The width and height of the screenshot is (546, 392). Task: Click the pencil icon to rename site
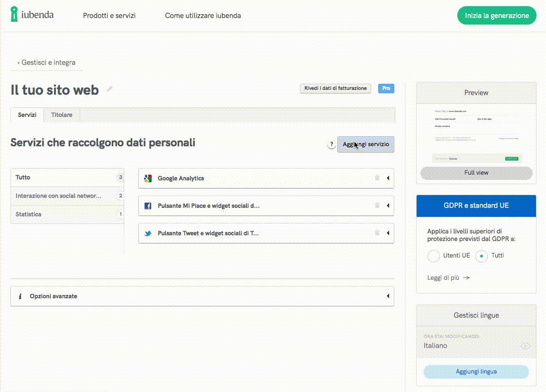click(109, 89)
